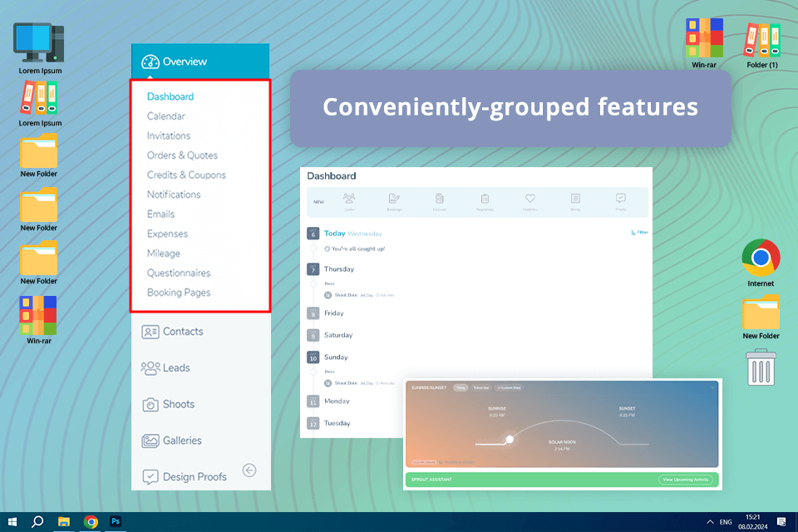This screenshot has width=798, height=532.
Task: Select the Today pill in Sunrise/Sunset
Action: point(461,388)
